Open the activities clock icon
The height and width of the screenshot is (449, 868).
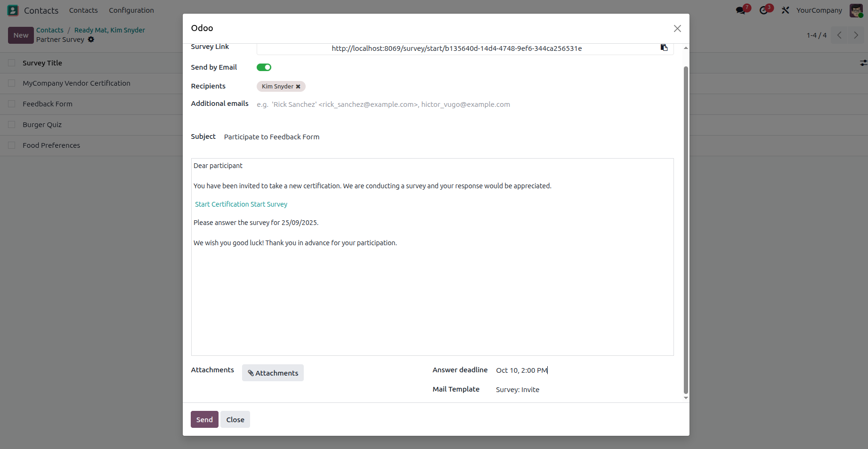coord(763,10)
